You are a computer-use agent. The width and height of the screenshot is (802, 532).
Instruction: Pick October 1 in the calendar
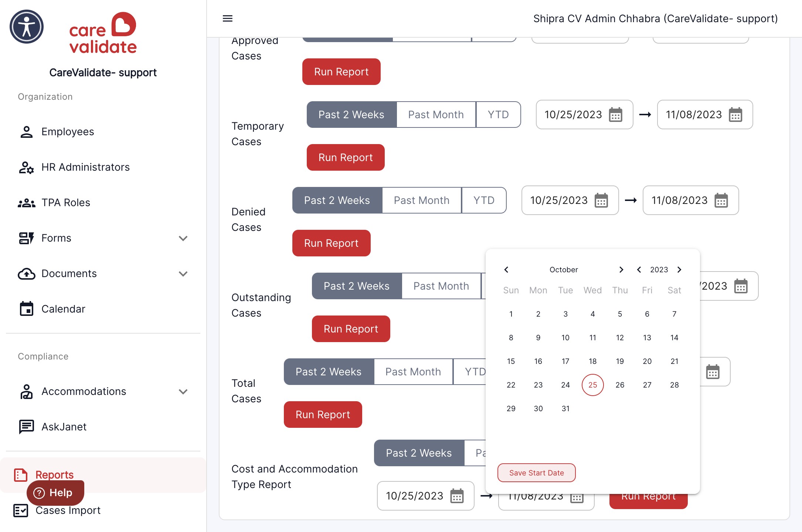click(511, 314)
